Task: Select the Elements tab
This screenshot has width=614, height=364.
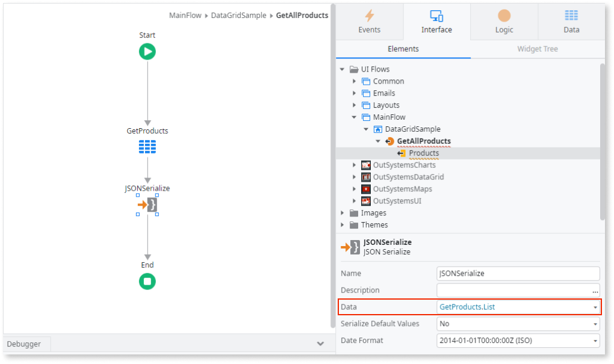Action: (x=403, y=49)
